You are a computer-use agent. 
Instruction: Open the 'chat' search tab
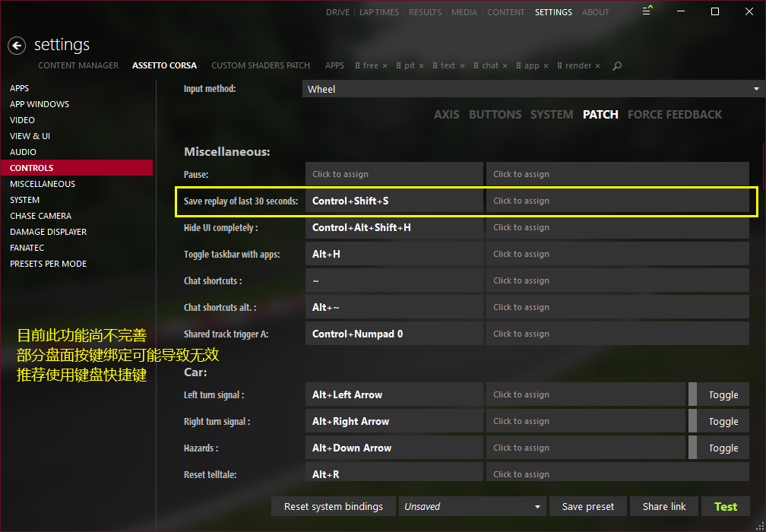point(490,65)
